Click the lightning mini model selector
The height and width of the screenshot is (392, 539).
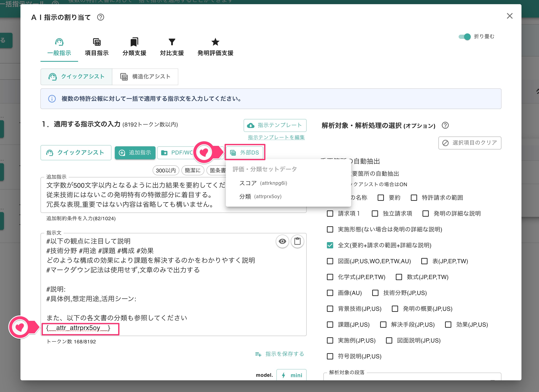tap(292, 375)
